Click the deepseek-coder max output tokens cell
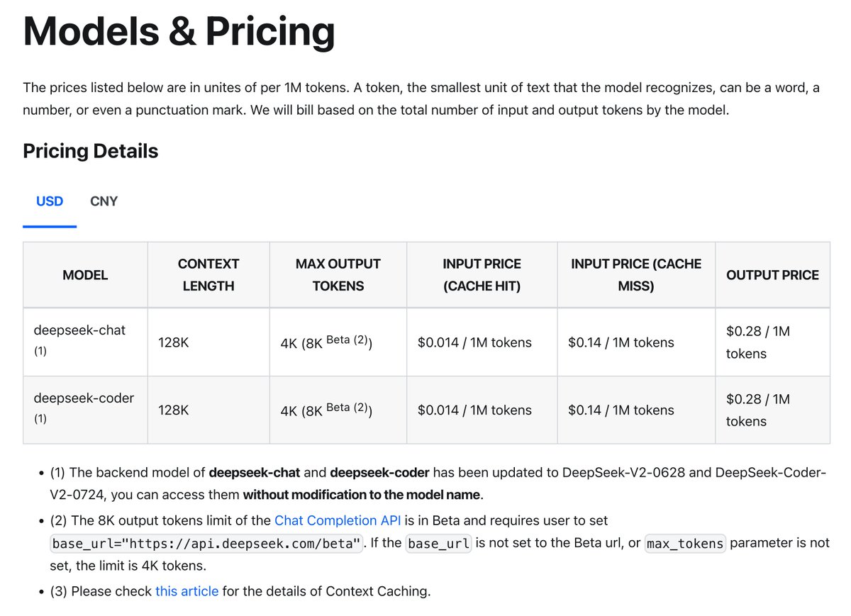851x616 pixels. click(x=327, y=410)
